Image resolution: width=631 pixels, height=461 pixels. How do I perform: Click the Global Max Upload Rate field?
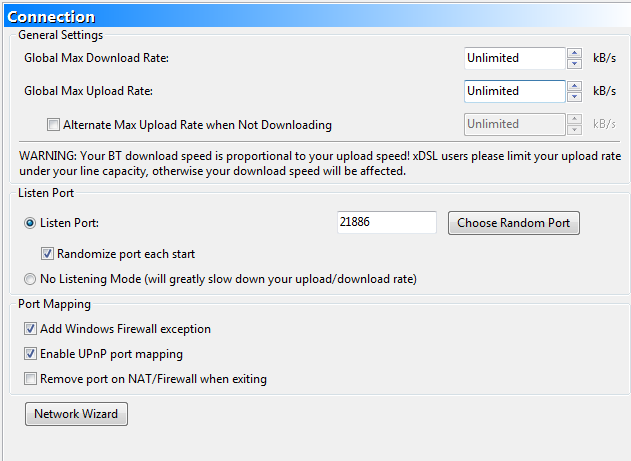coord(514,91)
